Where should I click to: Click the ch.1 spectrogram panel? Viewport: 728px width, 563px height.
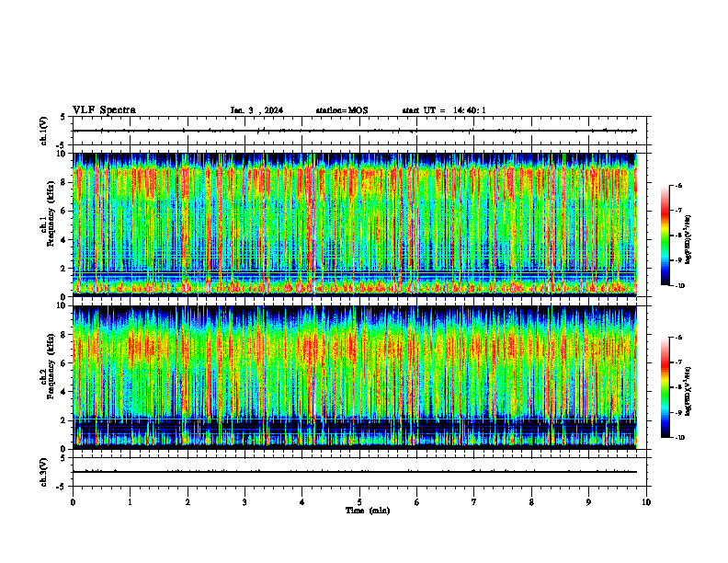355,224
